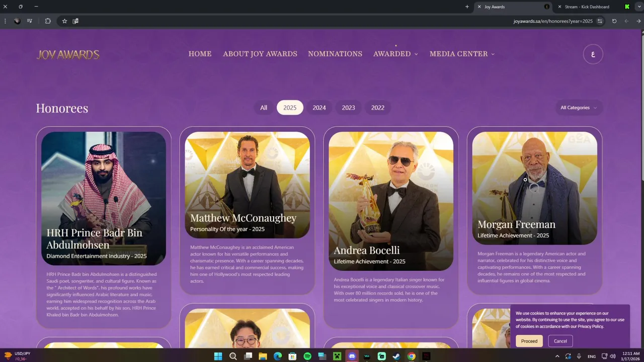
Task: Open the Chrome three-dot menu
Action: [5, 21]
